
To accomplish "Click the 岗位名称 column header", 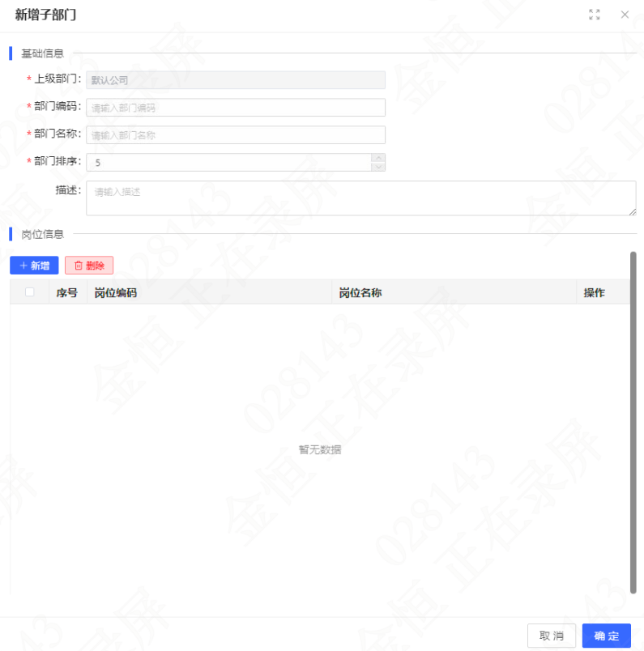I will (x=454, y=292).
